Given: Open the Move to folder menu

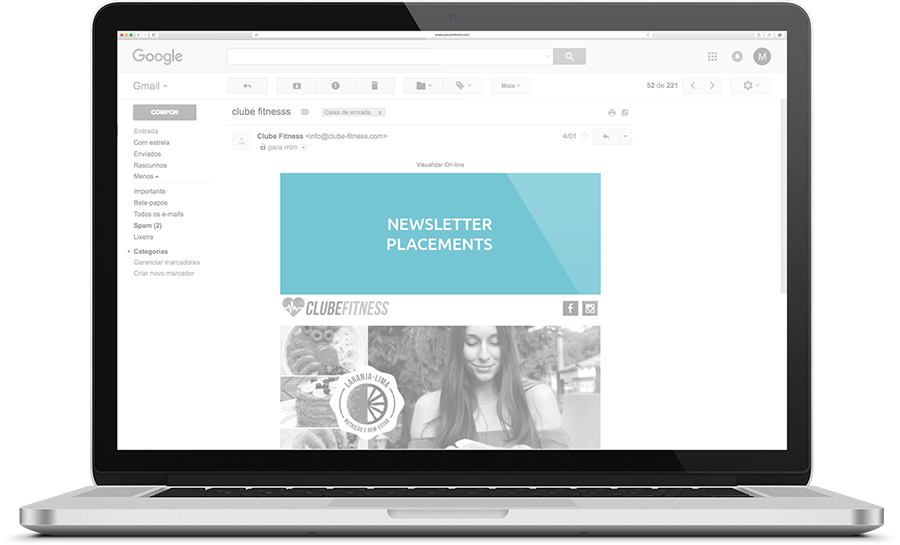Looking at the screenshot, I should (x=424, y=86).
